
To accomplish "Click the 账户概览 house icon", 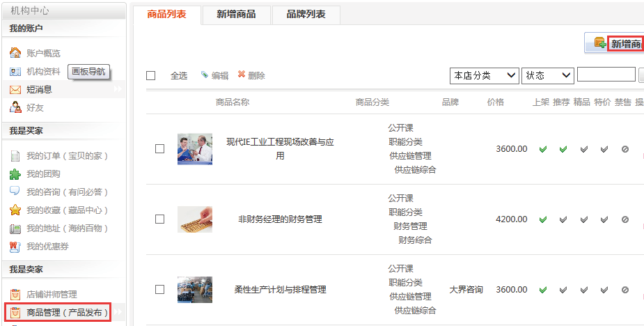I will point(15,53).
